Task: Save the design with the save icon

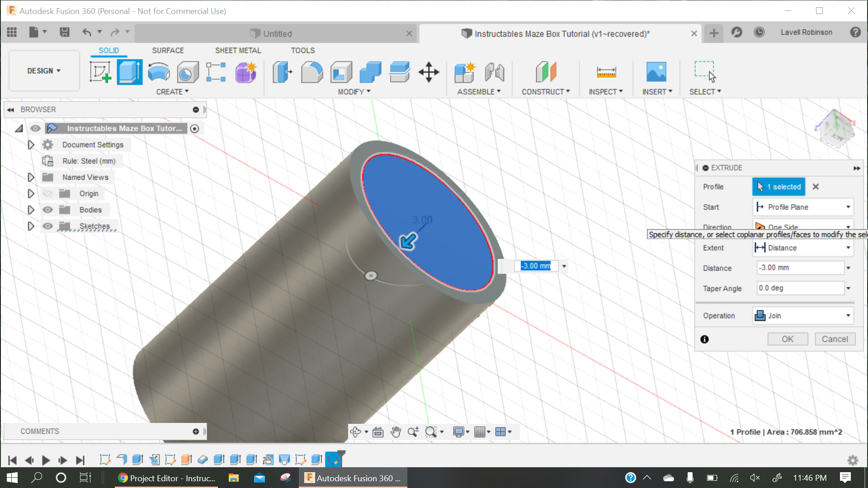Action: pos(65,32)
